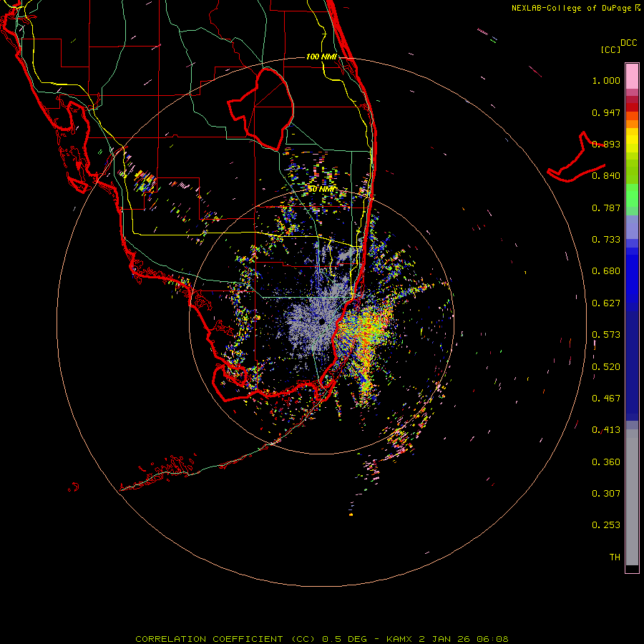644x644 pixels.
Task: Click the Grand Bahama island outline
Action: tap(576, 158)
